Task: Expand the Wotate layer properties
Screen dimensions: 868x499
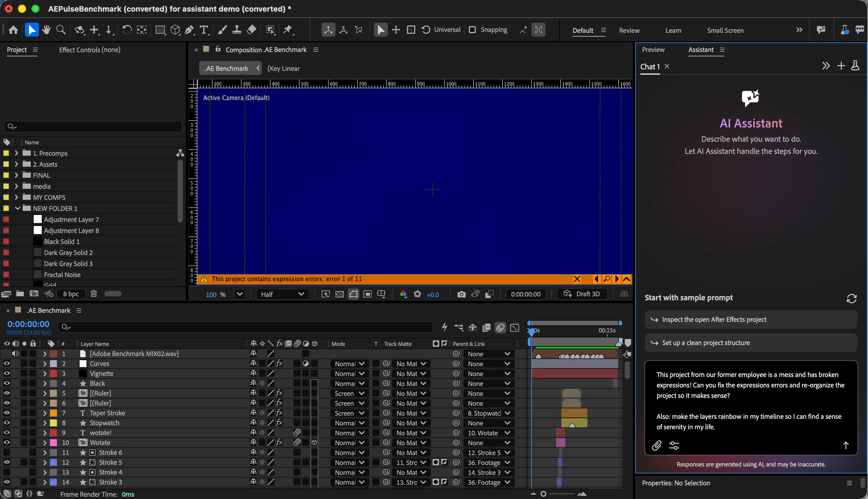Action: (x=45, y=443)
